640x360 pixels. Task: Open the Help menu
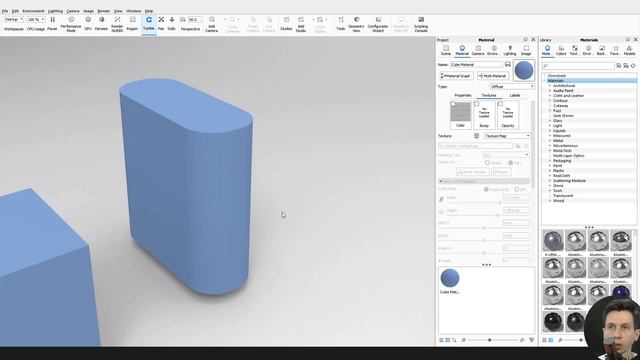149,11
